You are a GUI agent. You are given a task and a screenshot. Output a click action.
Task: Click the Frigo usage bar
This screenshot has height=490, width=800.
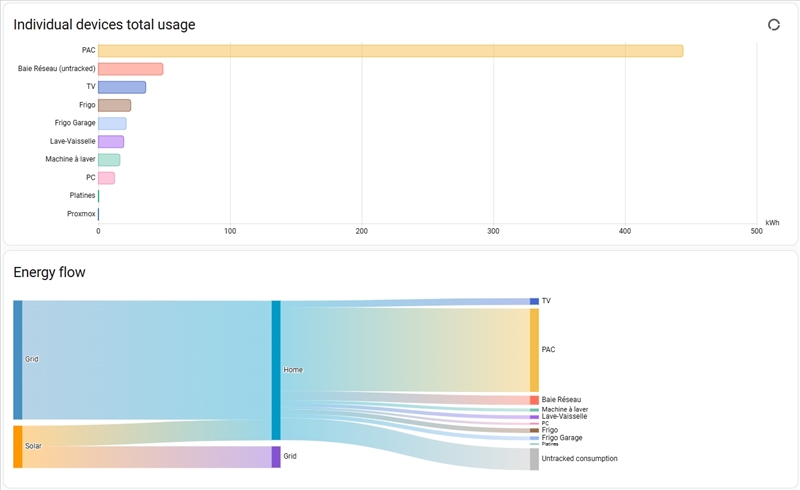pyautogui.click(x=114, y=105)
